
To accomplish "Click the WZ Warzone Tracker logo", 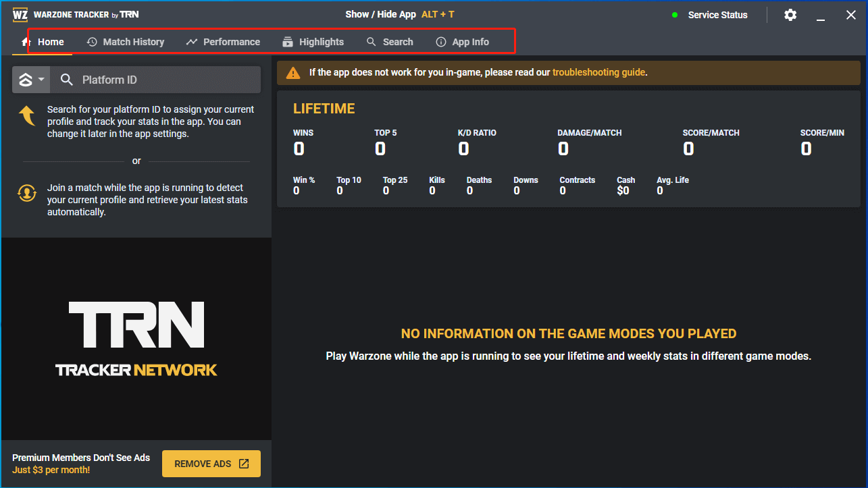I will [x=20, y=14].
